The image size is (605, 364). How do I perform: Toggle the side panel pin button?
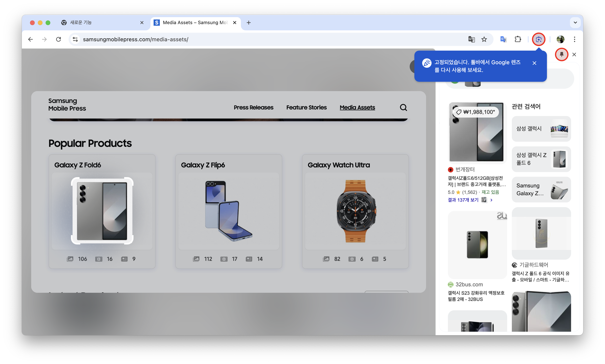coord(562,55)
